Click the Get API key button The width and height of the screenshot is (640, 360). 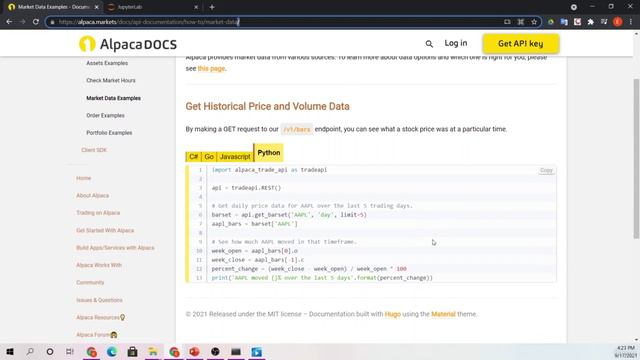pos(520,44)
